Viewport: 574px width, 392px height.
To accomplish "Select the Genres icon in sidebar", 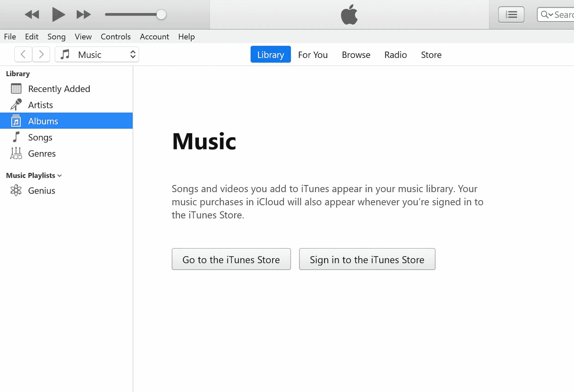I will coord(16,153).
